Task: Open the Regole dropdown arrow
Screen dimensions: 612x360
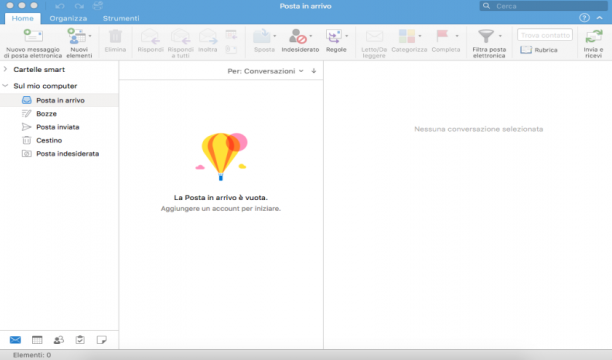Action: point(347,36)
